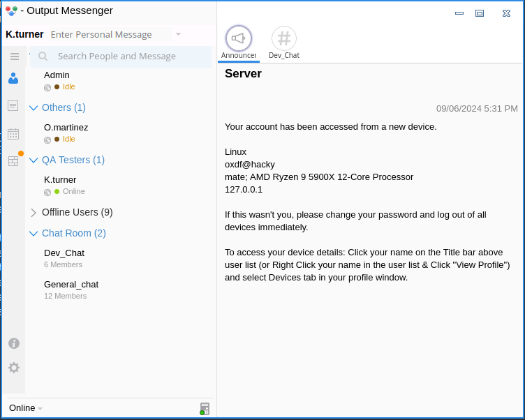Collapse the QA Testers (1) group
This screenshot has height=420, width=525.
[x=34, y=160]
